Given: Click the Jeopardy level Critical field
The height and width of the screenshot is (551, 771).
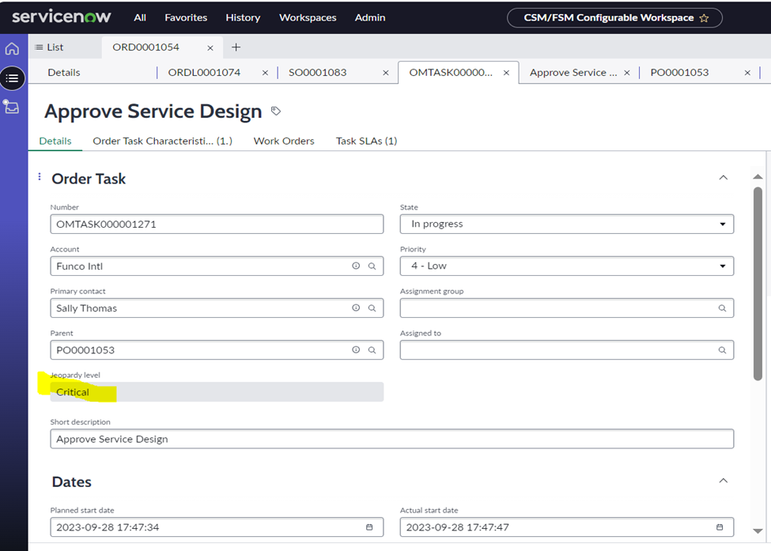Looking at the screenshot, I should click(217, 392).
